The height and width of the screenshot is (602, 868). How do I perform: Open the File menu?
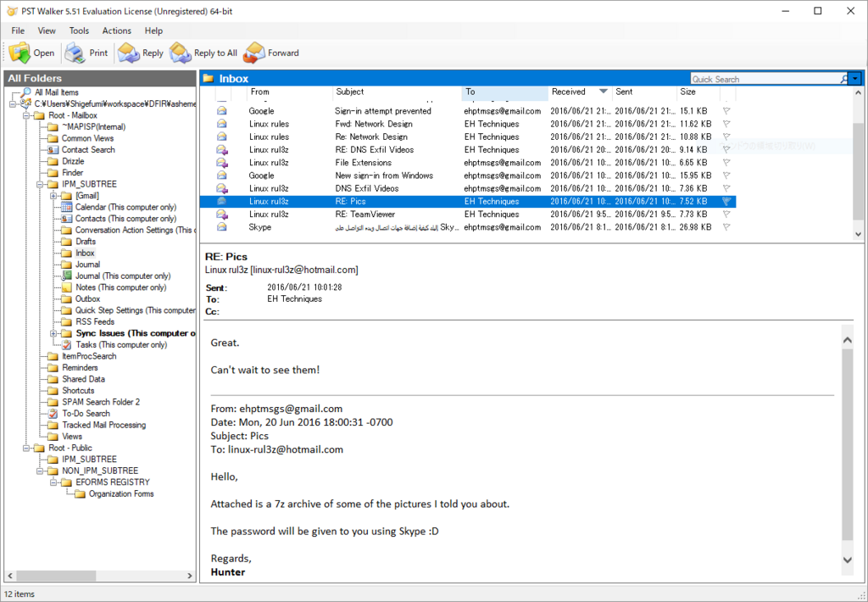pyautogui.click(x=18, y=31)
